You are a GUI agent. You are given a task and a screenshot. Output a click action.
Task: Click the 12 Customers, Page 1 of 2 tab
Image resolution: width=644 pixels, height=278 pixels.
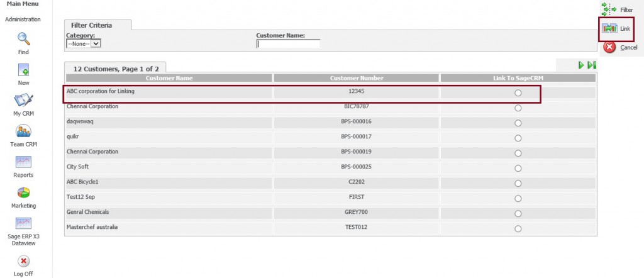(116, 69)
